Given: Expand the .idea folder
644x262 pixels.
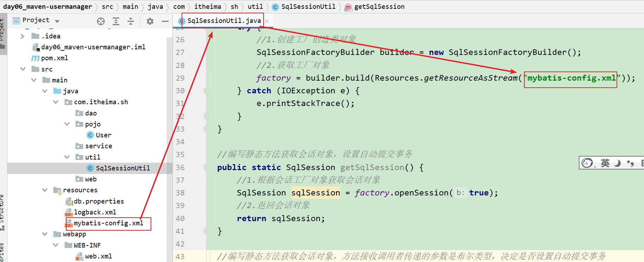Looking at the screenshot, I should (x=23, y=36).
